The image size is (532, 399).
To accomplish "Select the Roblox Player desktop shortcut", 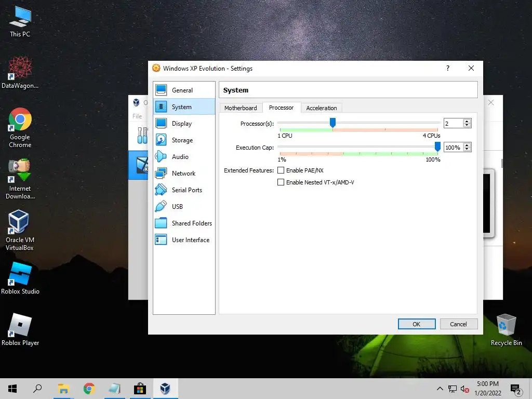I will tap(20, 329).
